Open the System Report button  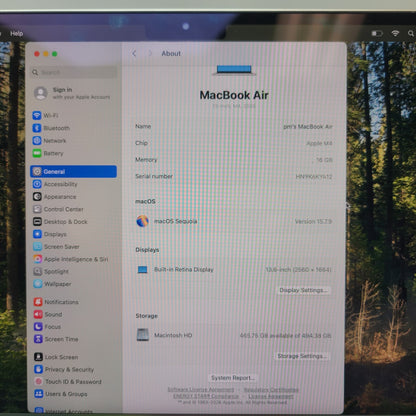[233, 378]
